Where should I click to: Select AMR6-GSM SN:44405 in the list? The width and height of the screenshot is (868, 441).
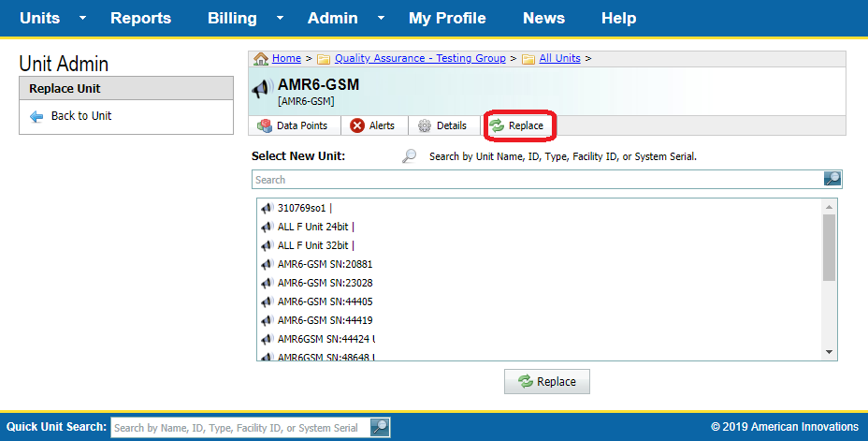tap(325, 301)
